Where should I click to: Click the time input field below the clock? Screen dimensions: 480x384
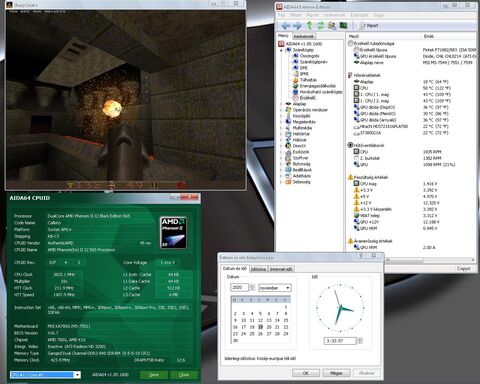point(340,341)
